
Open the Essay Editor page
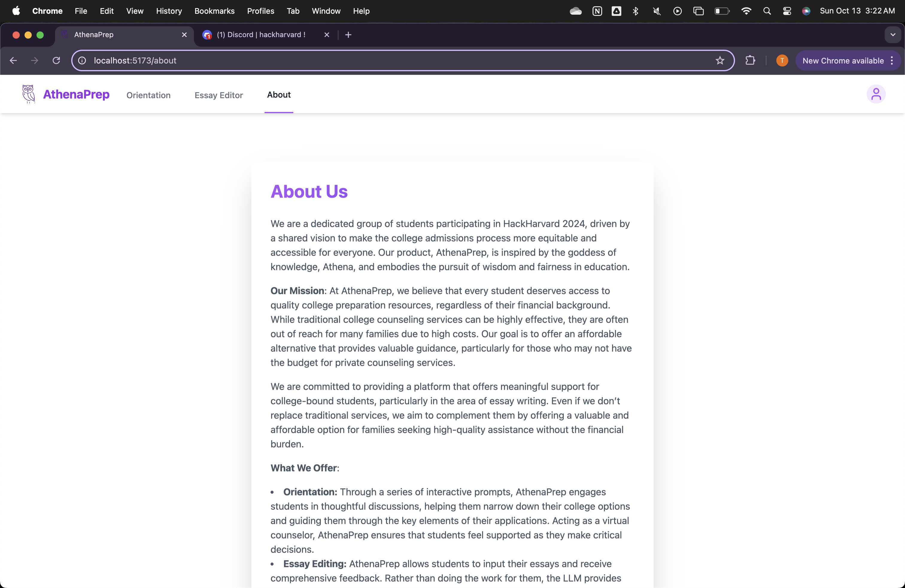219,95
